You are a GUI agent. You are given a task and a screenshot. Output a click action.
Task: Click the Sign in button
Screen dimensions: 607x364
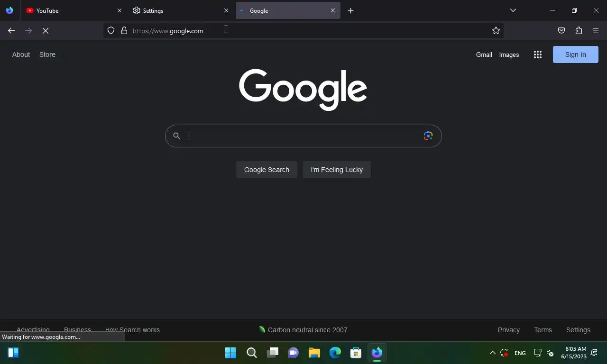point(576,55)
